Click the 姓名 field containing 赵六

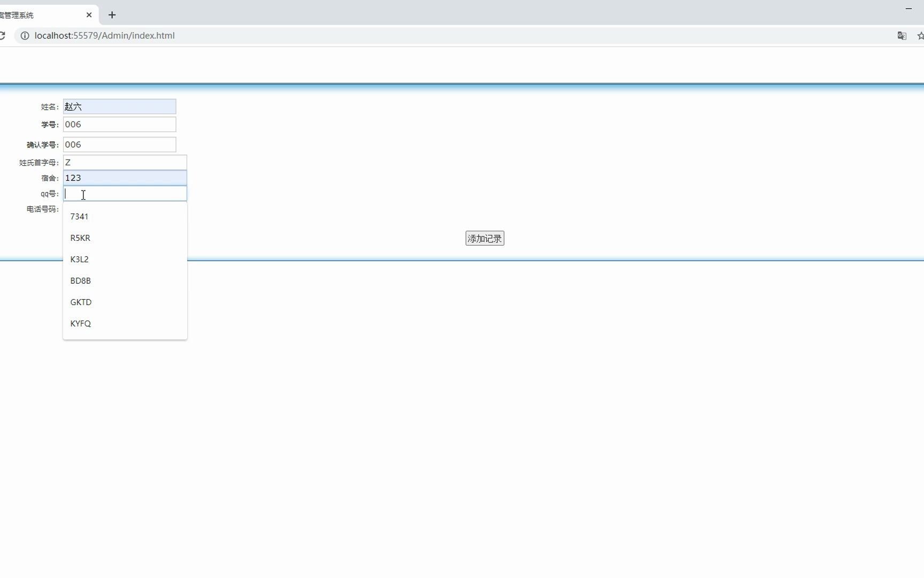coord(119,107)
